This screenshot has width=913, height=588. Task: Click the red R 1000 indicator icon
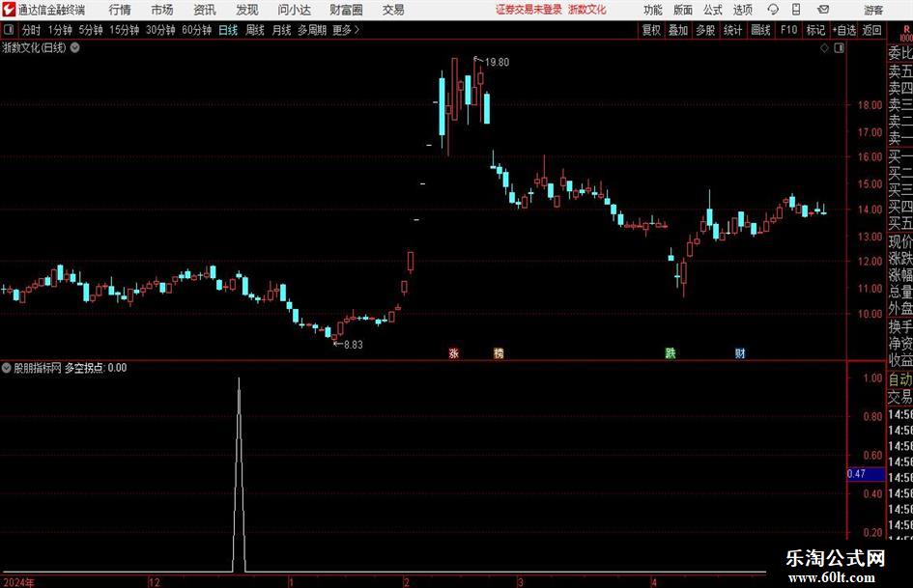click(906, 33)
